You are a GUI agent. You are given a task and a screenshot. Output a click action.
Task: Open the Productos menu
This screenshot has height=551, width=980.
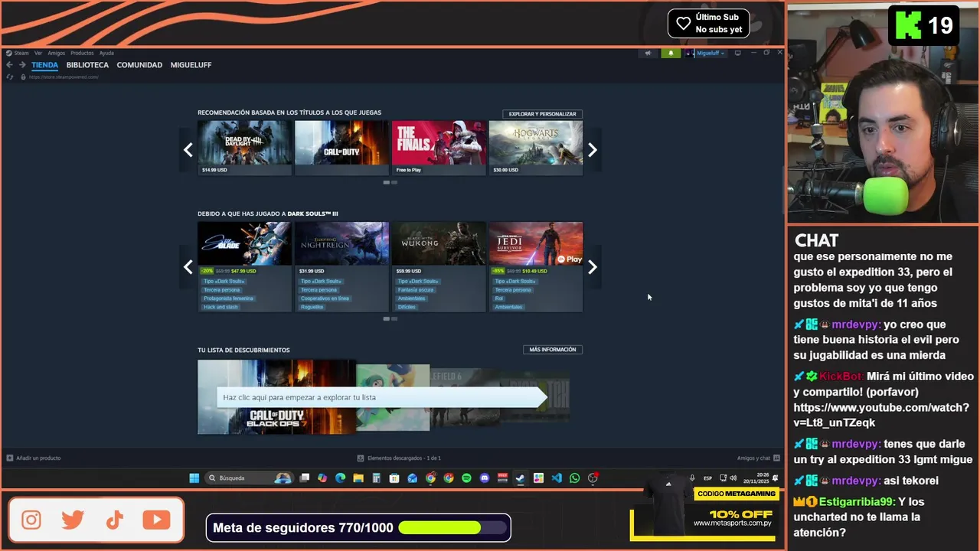click(82, 53)
